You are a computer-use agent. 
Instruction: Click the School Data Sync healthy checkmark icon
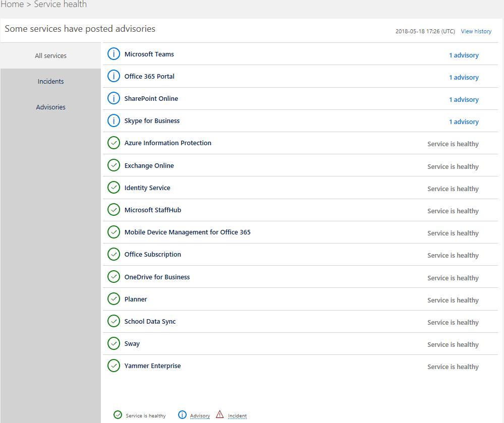tap(114, 321)
